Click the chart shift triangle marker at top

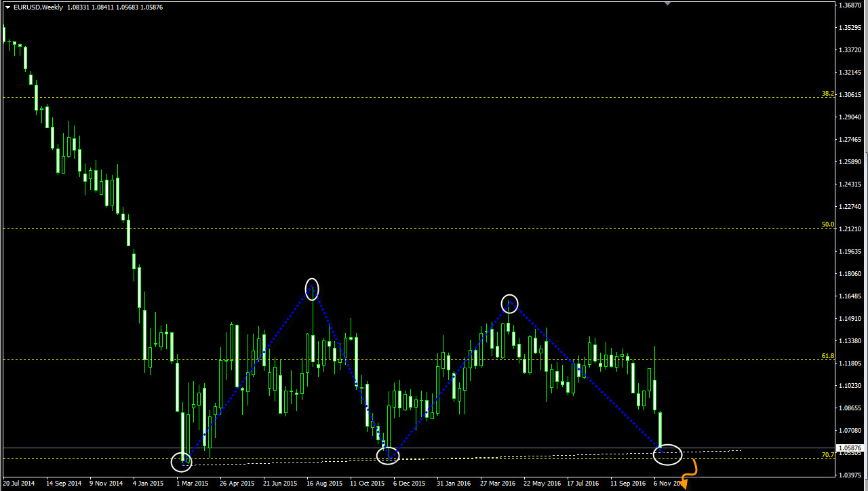tap(667, 3)
